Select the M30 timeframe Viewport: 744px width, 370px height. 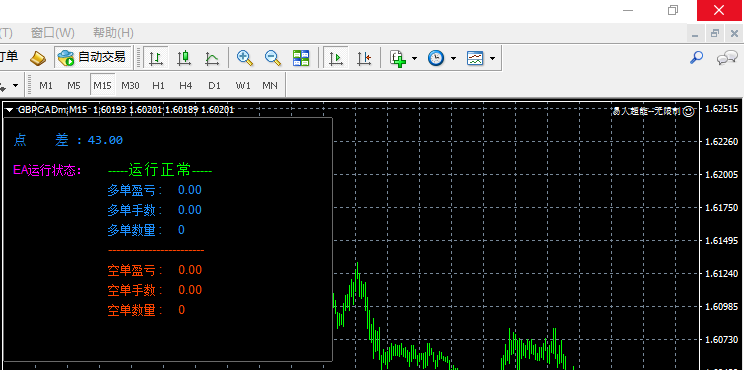[130, 85]
